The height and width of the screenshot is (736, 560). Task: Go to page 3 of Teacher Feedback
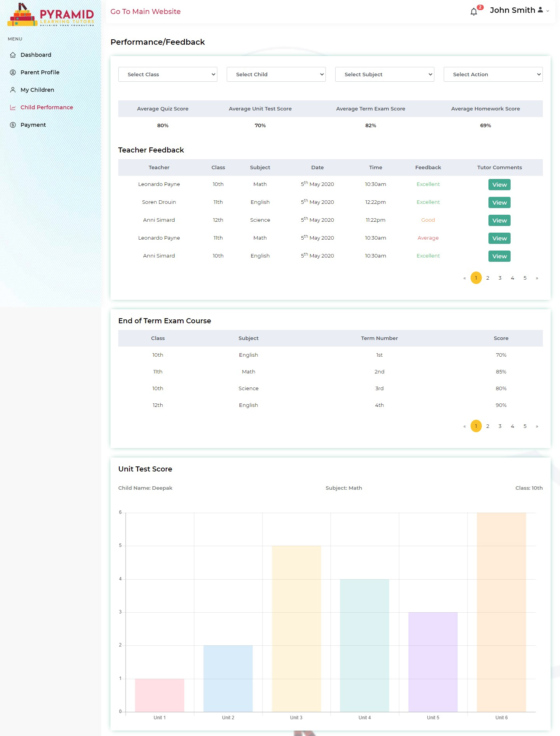point(500,278)
